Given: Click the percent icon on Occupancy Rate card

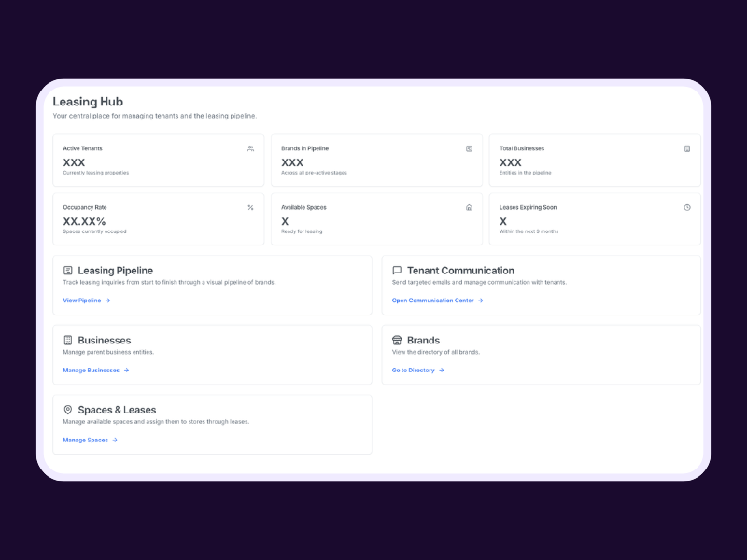Looking at the screenshot, I should click(250, 208).
